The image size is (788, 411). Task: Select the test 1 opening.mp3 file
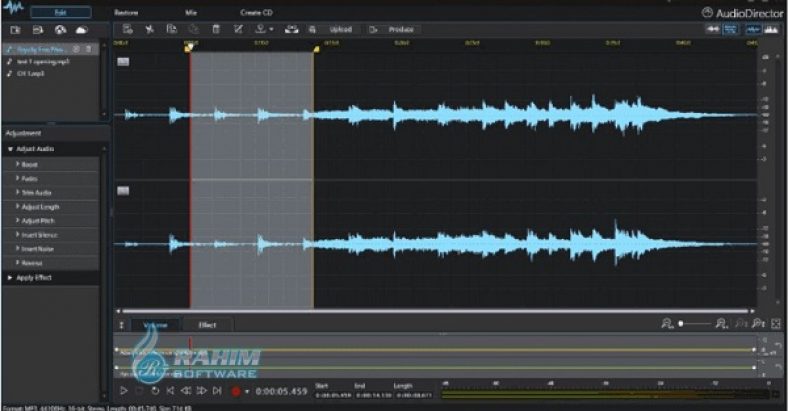pyautogui.click(x=43, y=62)
